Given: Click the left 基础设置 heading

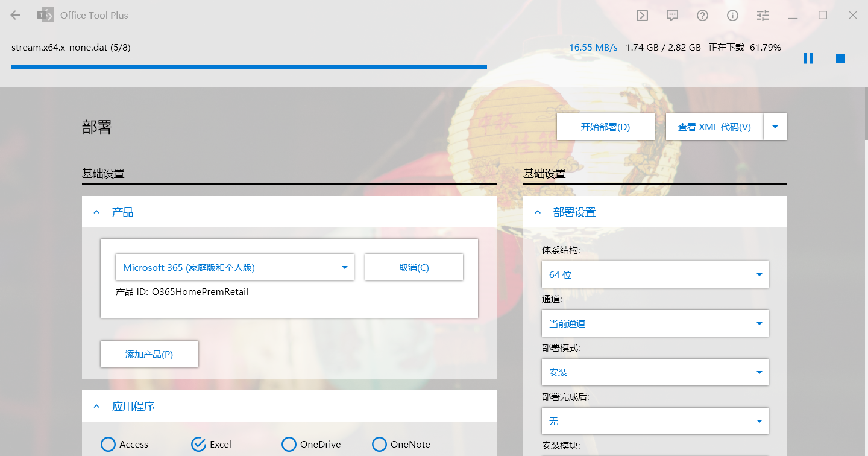Looking at the screenshot, I should 103,174.
